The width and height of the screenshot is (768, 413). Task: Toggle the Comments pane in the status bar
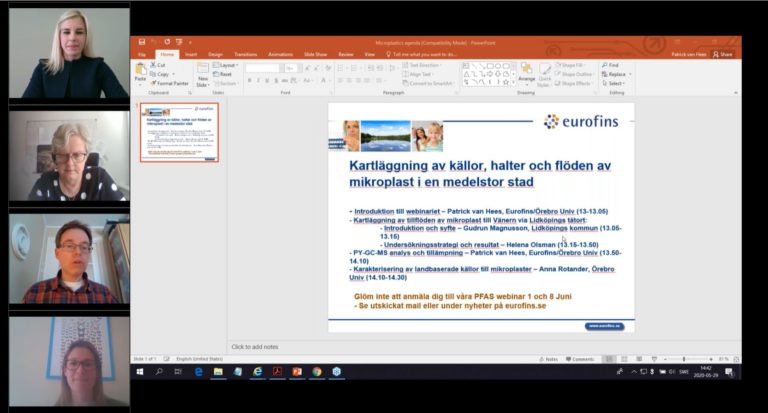click(x=580, y=358)
